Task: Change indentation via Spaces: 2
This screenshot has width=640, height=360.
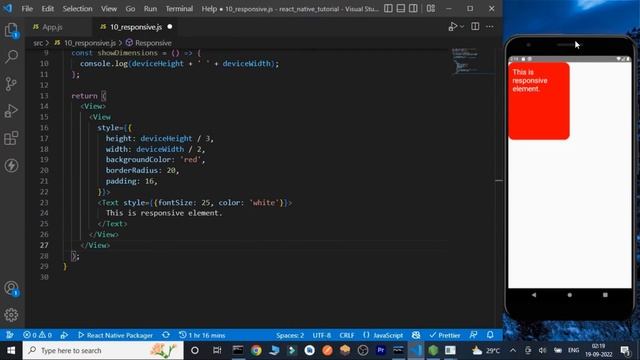Action: click(x=290, y=335)
